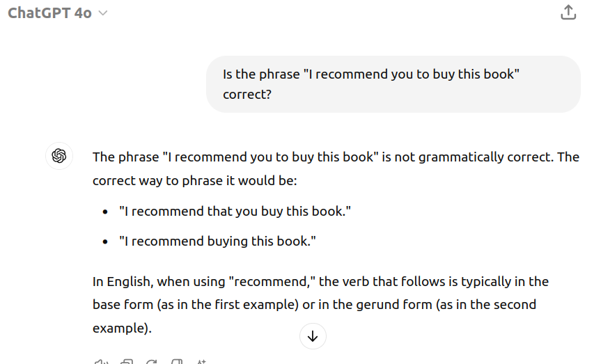Click the text "base form (as in the first example)"

tap(196, 305)
